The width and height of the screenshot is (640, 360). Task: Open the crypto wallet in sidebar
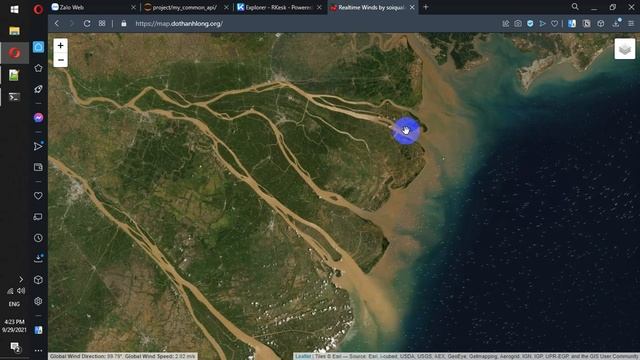38,167
